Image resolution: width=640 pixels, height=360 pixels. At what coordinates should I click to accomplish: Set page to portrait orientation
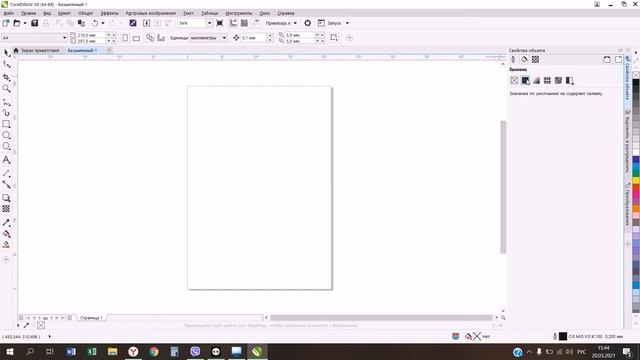(x=125, y=38)
